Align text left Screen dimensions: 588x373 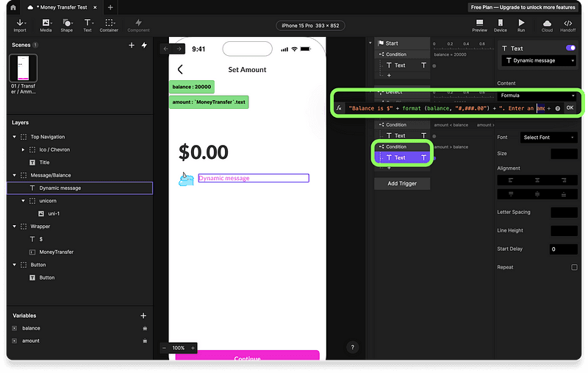tap(510, 180)
